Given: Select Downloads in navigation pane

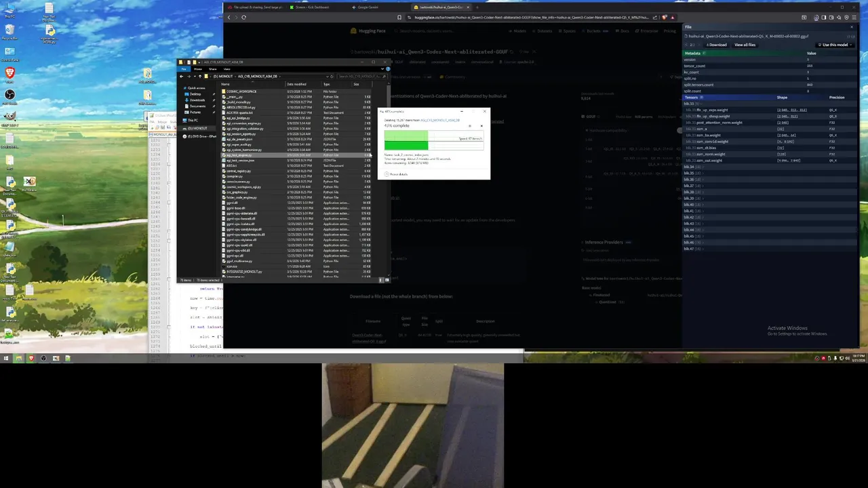Looking at the screenshot, I should click(x=197, y=100).
